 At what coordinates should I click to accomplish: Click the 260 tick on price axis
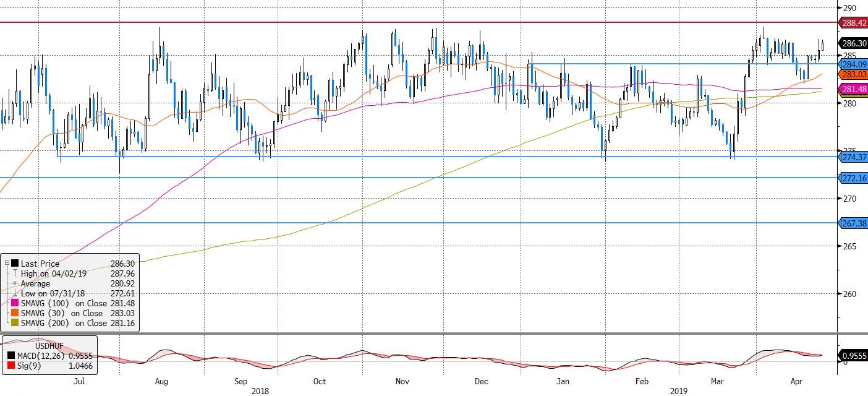pos(848,294)
